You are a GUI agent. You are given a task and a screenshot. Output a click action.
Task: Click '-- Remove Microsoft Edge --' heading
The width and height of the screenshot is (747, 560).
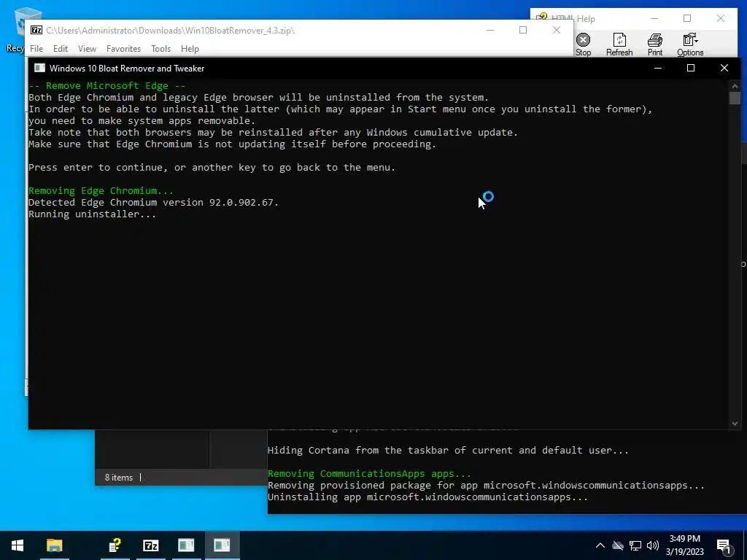pyautogui.click(x=107, y=86)
